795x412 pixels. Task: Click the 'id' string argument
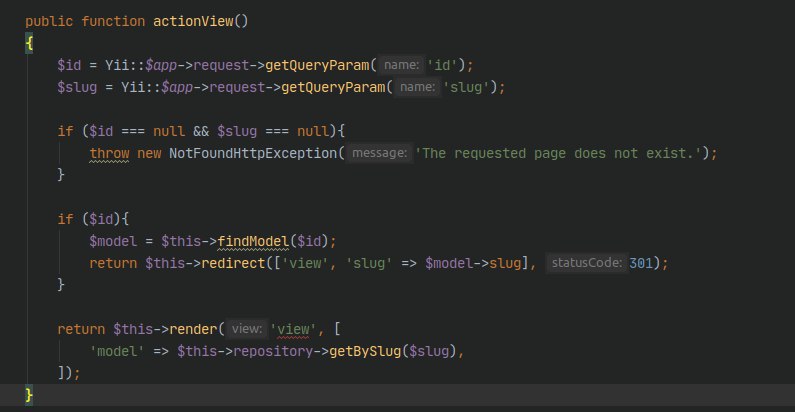click(442, 65)
